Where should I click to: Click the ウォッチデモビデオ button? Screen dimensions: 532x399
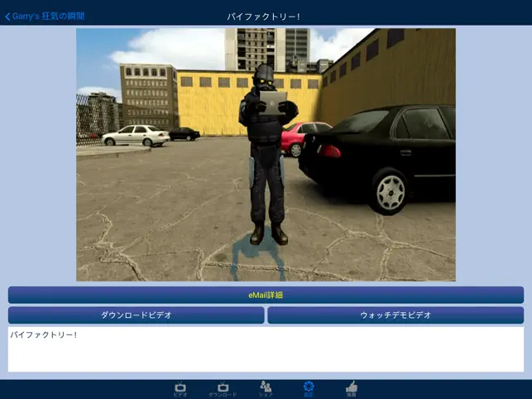point(395,315)
